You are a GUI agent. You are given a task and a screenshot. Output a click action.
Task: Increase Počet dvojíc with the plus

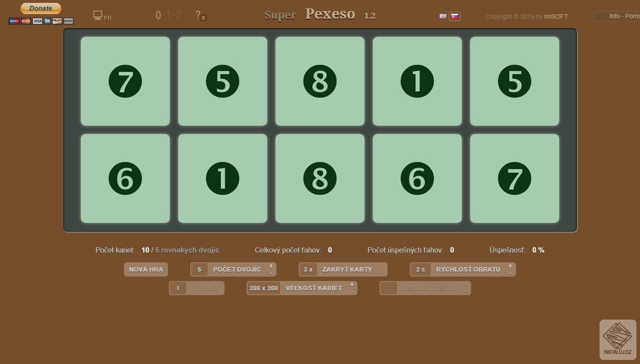(271, 266)
